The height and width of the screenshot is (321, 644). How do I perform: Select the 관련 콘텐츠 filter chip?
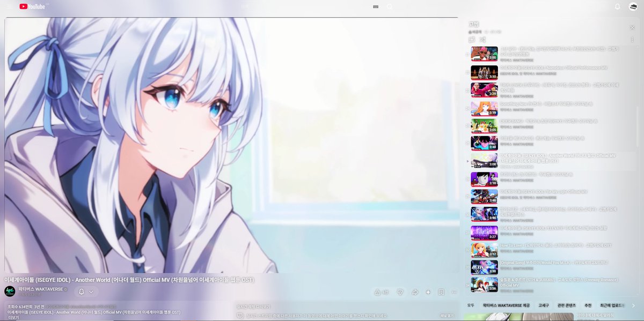pyautogui.click(x=567, y=305)
